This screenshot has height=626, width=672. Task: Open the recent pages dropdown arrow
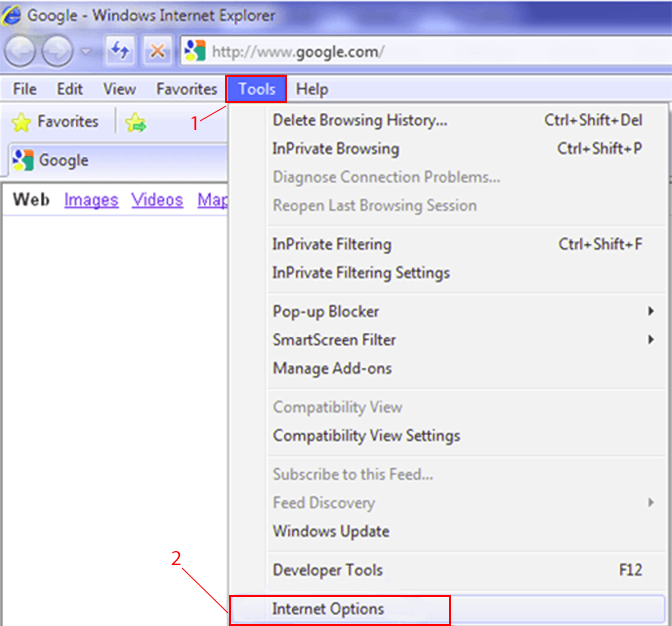(x=87, y=51)
